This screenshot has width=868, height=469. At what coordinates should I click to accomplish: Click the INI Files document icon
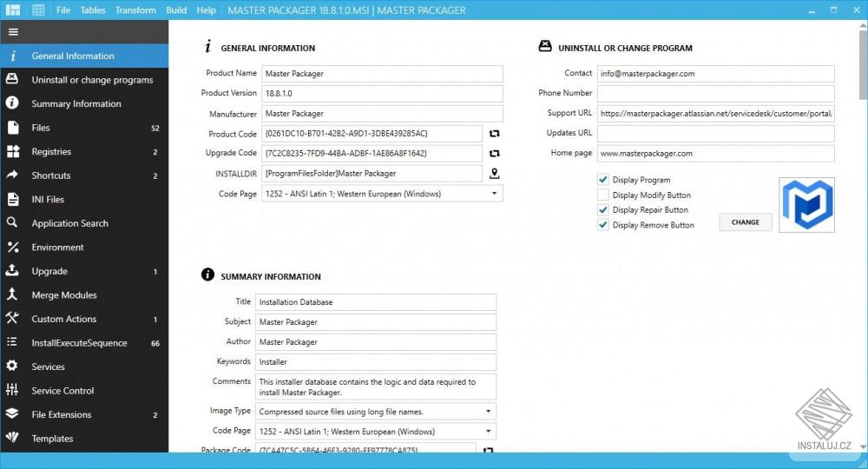12,200
